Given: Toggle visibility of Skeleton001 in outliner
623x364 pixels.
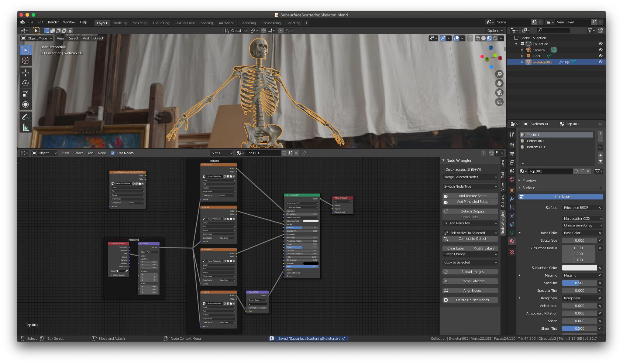Looking at the screenshot, I should pyautogui.click(x=600, y=62).
